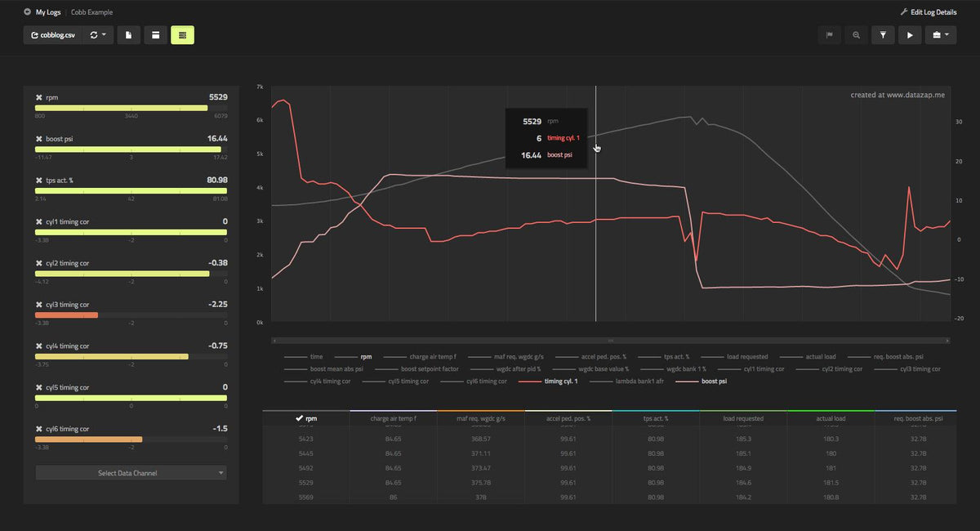This screenshot has height=531, width=980.
Task: Remove the boost psi gauge with X
Action: click(39, 139)
